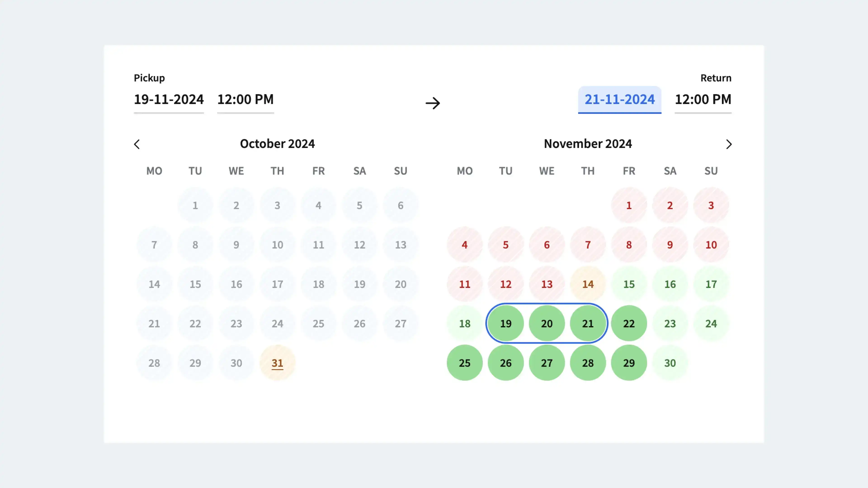Choose November 30 in the calendar
The height and width of the screenshot is (488, 868).
coord(670,363)
